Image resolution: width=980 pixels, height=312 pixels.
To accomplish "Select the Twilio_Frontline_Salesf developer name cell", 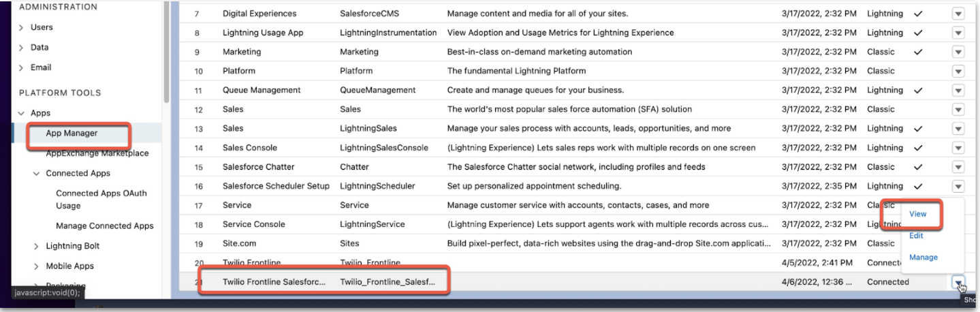I will point(386,282).
